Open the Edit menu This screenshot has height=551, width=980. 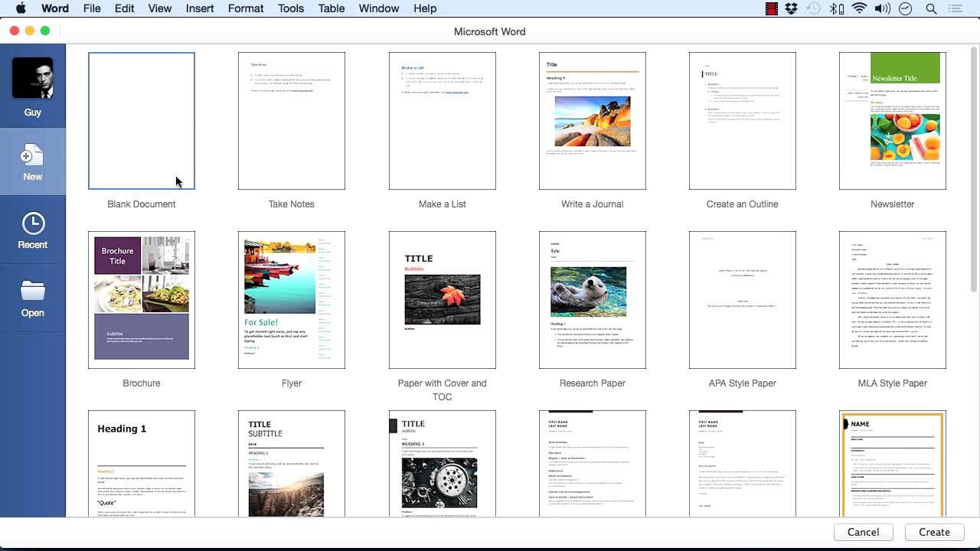coord(124,8)
